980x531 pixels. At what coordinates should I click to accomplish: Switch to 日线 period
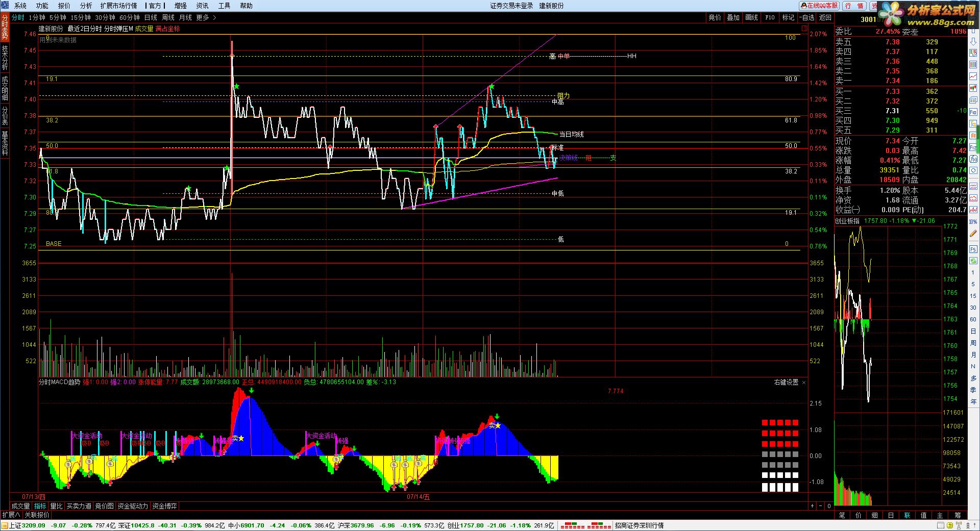151,17
